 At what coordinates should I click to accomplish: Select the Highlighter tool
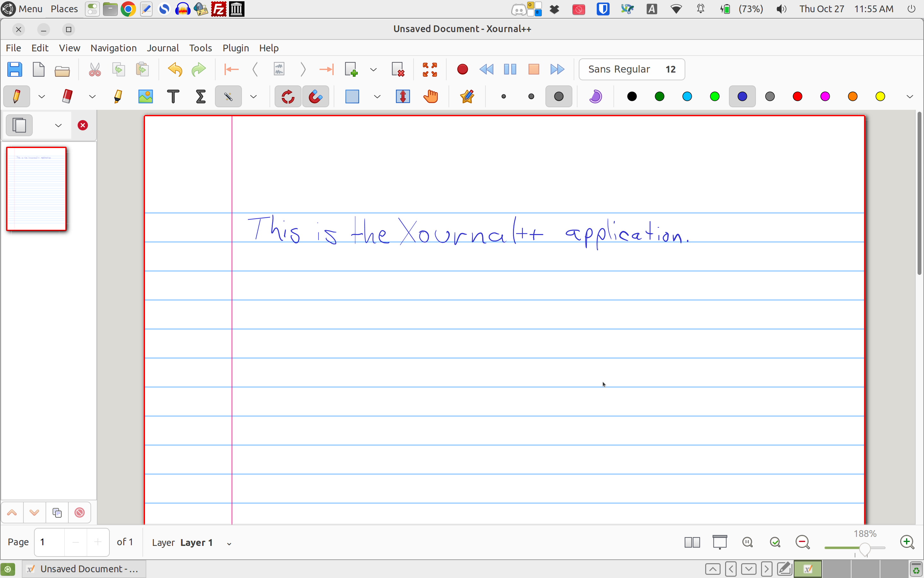[118, 96]
